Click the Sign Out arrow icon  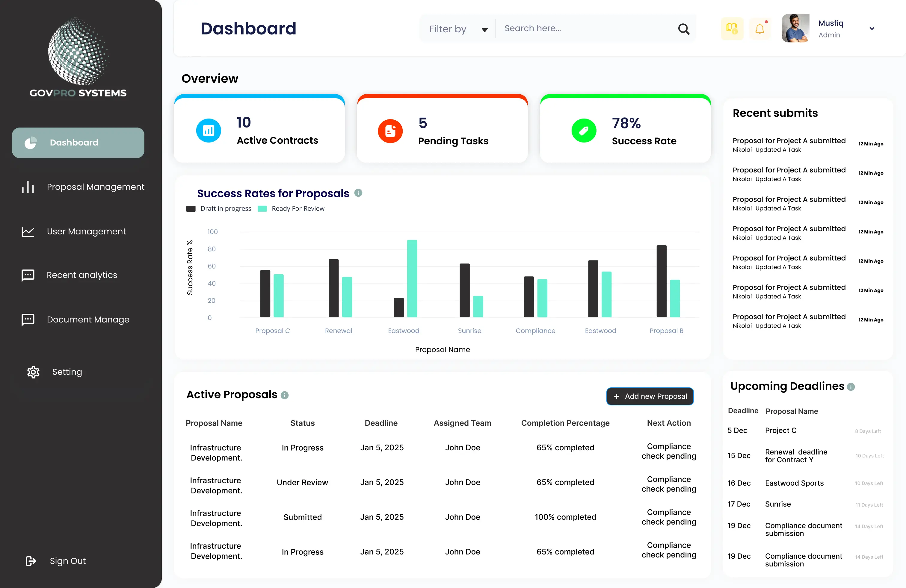tap(31, 561)
